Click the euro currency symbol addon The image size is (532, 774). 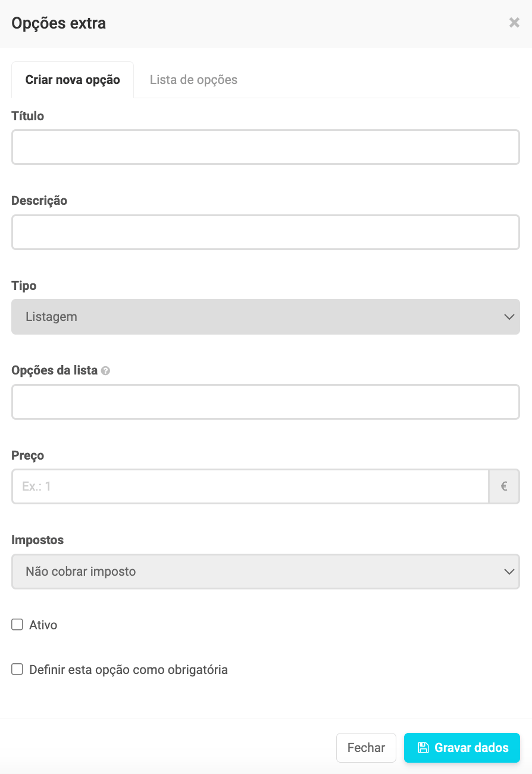(x=504, y=486)
